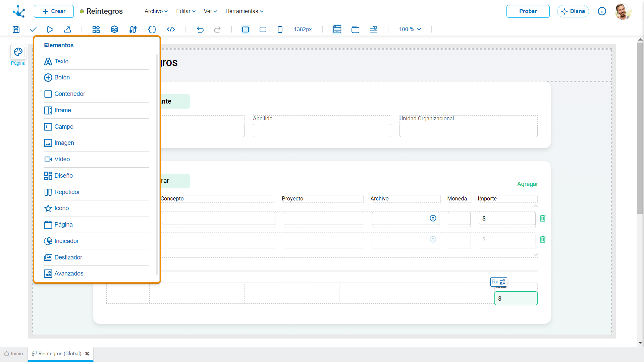
Task: Collapse repeater with up chevron
Action: click(x=535, y=206)
